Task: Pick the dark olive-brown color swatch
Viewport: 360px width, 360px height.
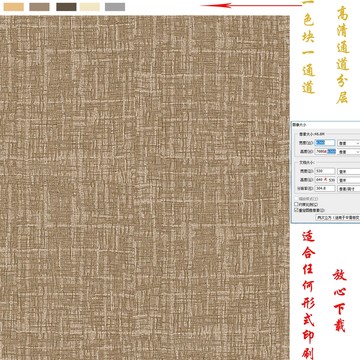Action: point(66,7)
